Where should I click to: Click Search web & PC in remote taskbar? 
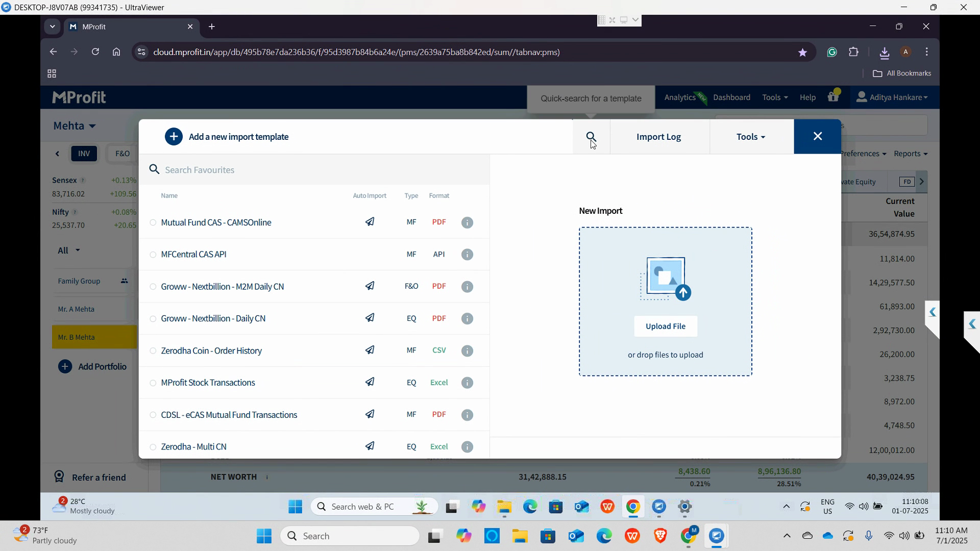(374, 507)
